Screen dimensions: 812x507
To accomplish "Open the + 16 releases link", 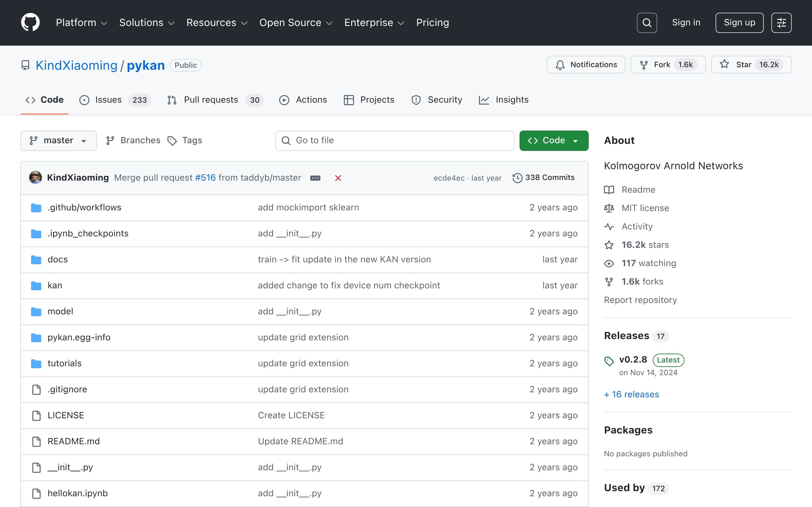I will 631,394.
